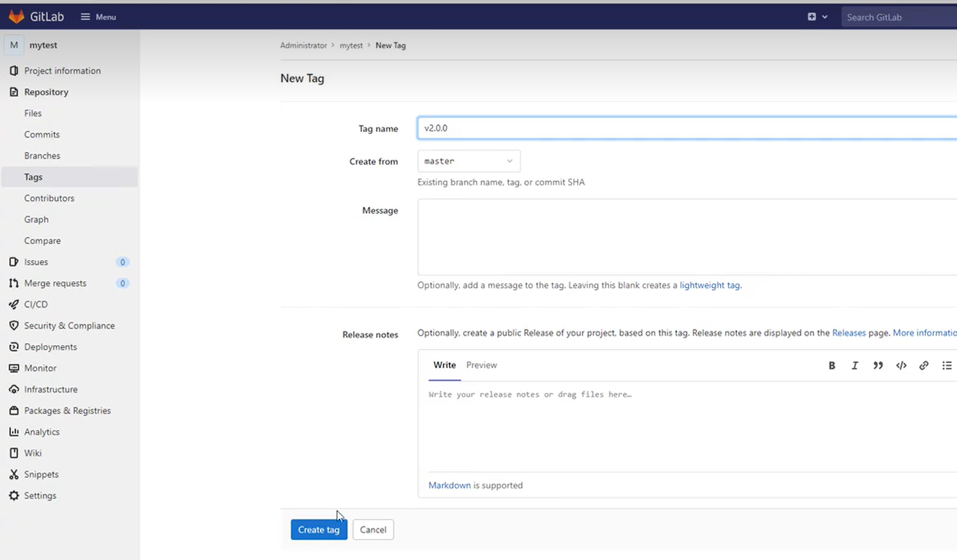
Task: Click mytest breadcrumb link
Action: click(351, 46)
